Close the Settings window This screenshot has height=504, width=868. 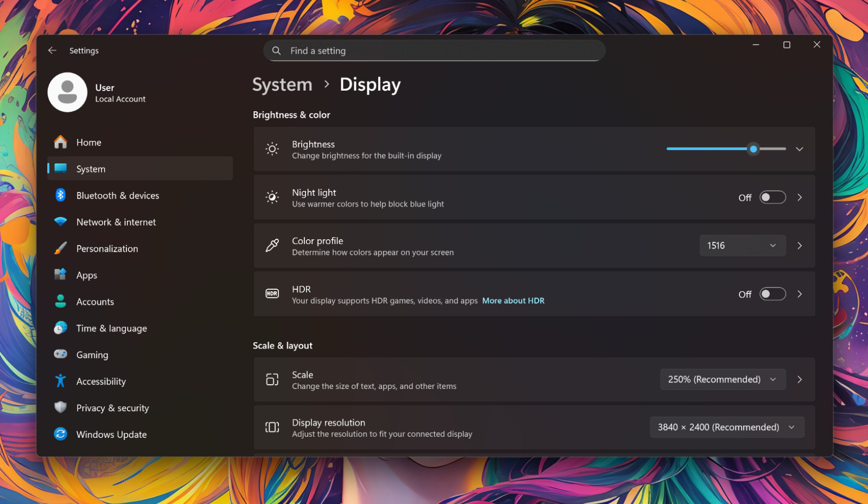(x=817, y=44)
